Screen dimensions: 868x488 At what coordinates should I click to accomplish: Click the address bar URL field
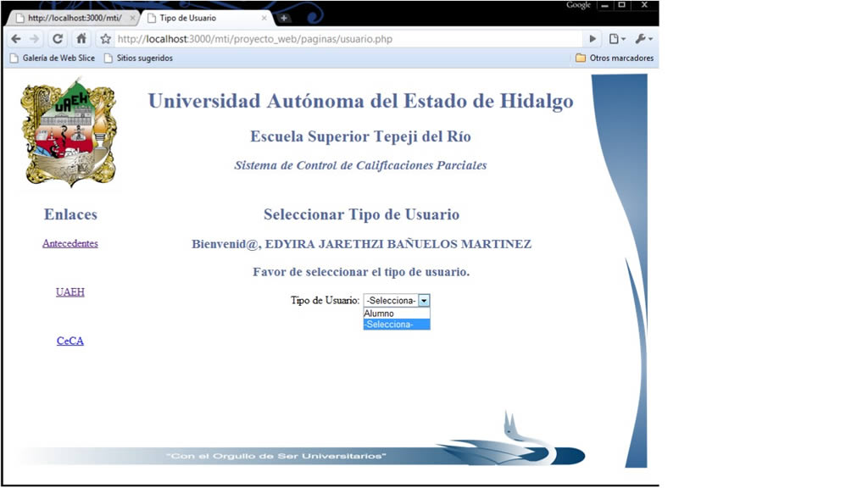348,39
